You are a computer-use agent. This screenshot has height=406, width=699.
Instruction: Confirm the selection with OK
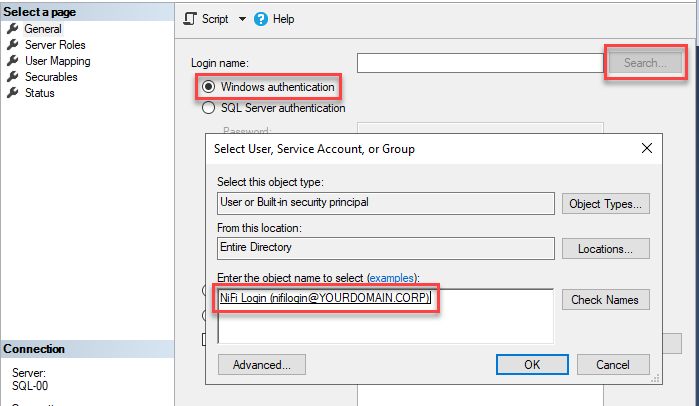click(532, 365)
